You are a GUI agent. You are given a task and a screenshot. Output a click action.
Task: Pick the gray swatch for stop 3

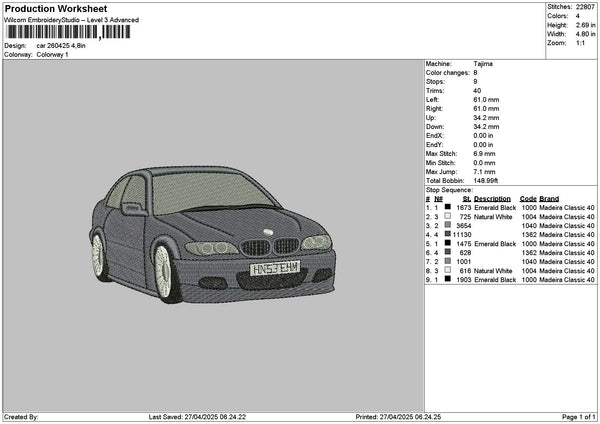tap(447, 225)
